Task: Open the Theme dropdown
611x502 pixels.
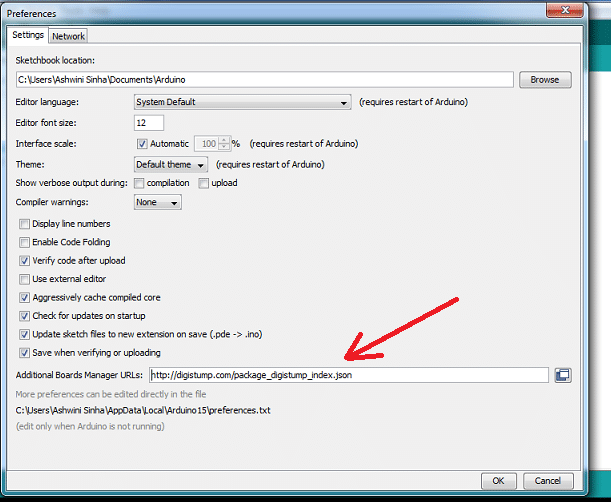Action: (x=171, y=164)
